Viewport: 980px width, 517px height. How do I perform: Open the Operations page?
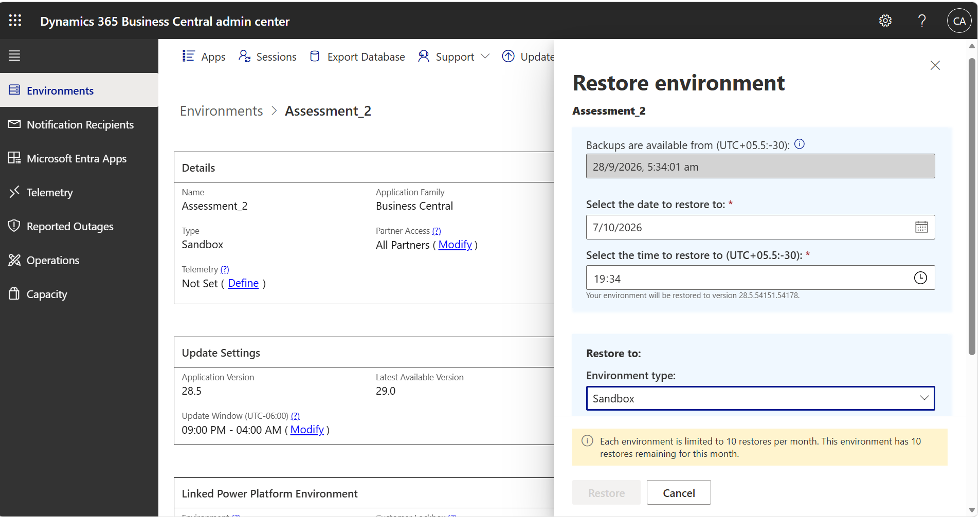[80, 260]
